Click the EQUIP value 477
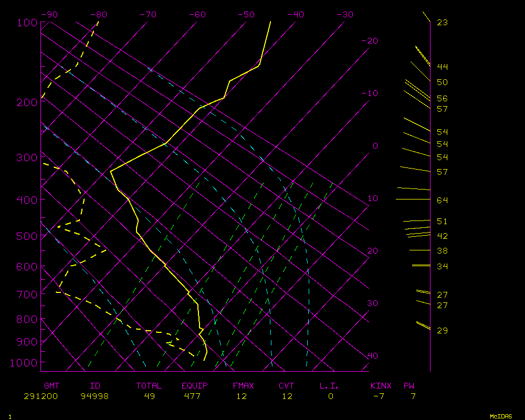Screen dimensions: 525x420 pyautogui.click(x=192, y=396)
